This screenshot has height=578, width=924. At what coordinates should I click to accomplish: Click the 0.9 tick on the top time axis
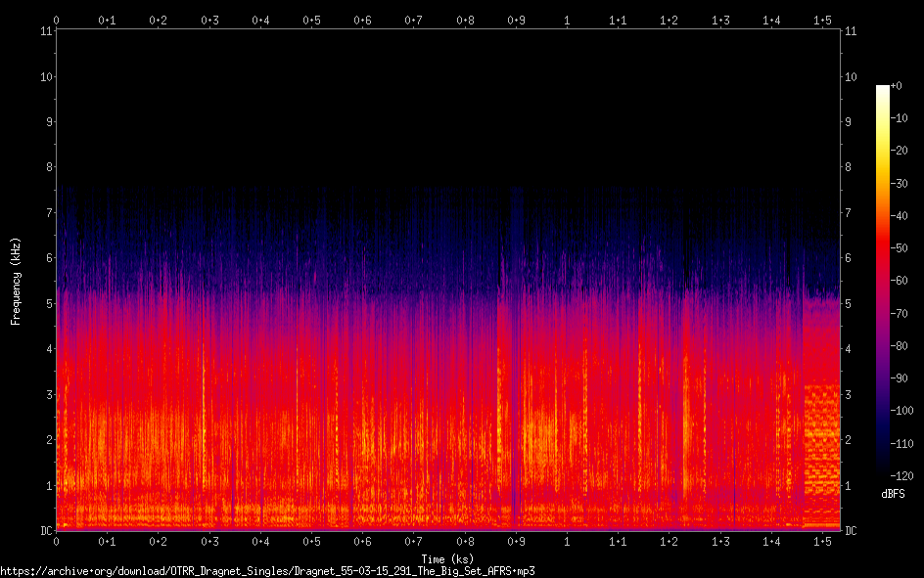pos(516,20)
